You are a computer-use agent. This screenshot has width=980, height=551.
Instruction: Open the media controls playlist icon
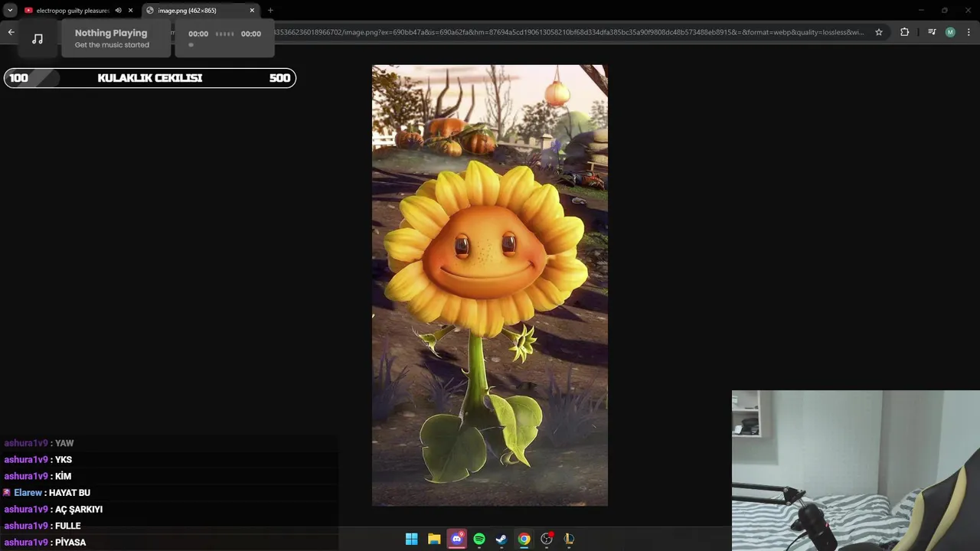932,32
